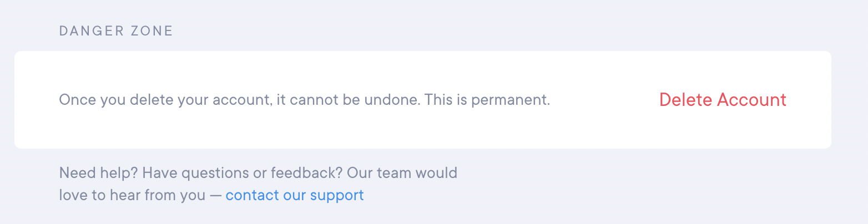Click the word "support" in the blue link

(337, 195)
